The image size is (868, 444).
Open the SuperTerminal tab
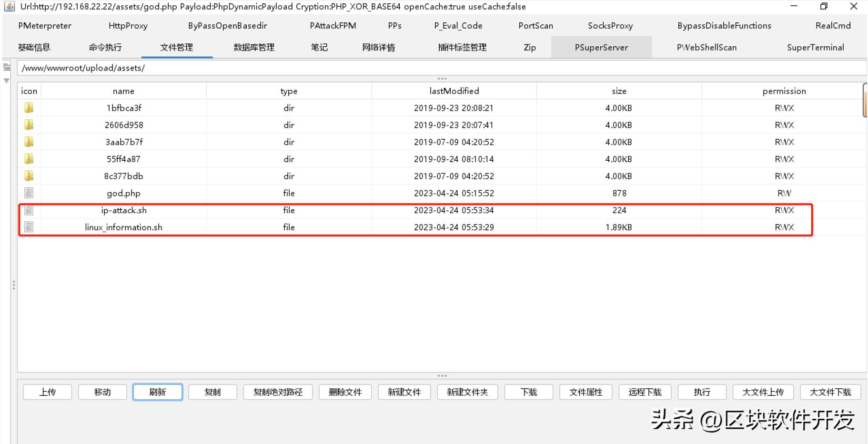point(815,47)
